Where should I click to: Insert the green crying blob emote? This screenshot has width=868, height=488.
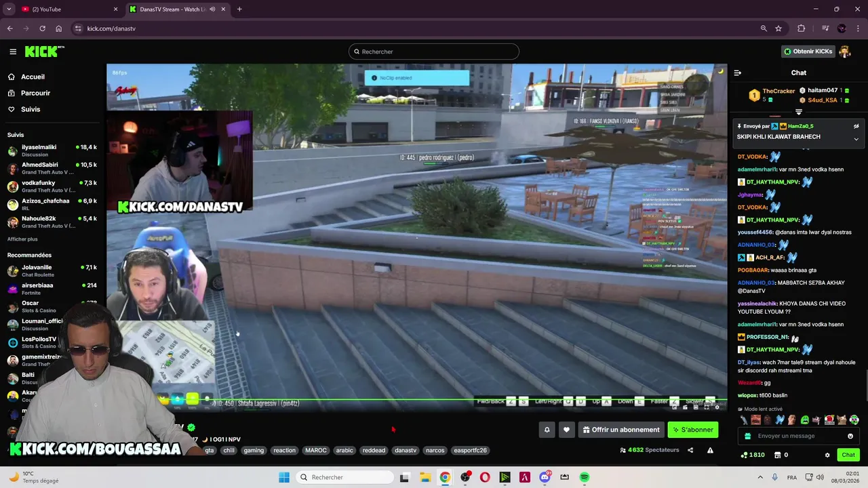[804, 420]
